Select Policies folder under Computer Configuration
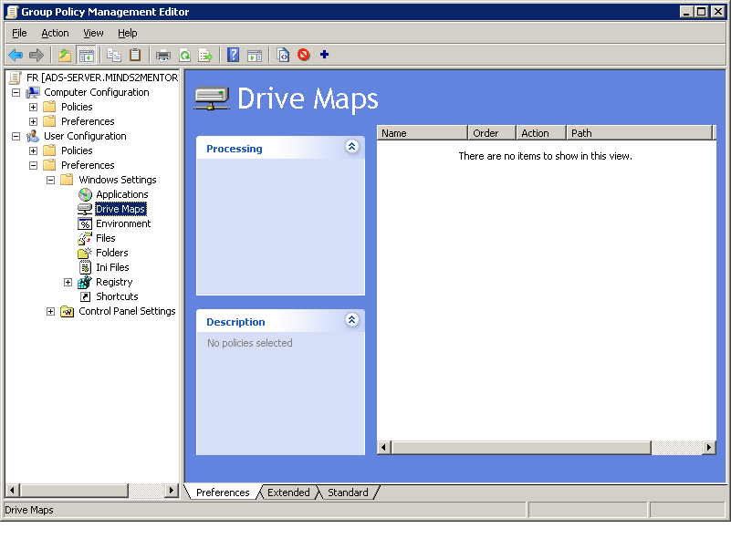The height and width of the screenshot is (560, 731). 77,107
